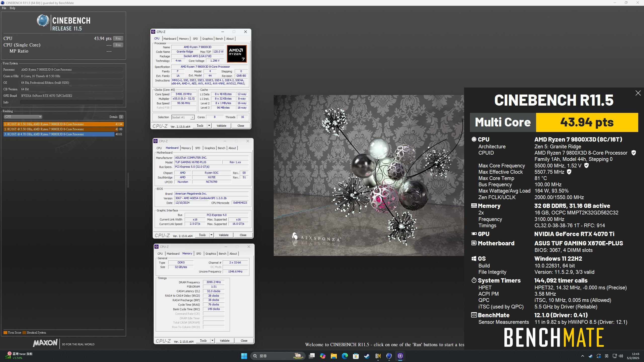Open the File menu in Cinebench
Screen dimensions: 644x362
point(4,8)
